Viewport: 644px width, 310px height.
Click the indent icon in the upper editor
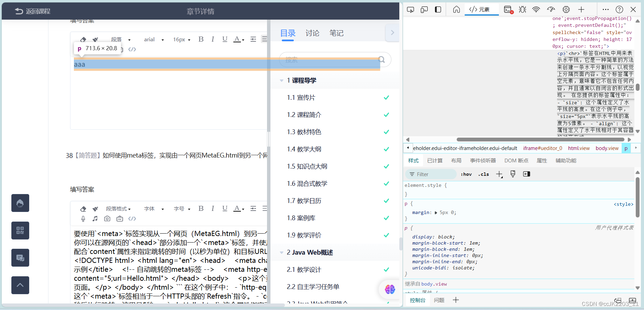pos(253,39)
